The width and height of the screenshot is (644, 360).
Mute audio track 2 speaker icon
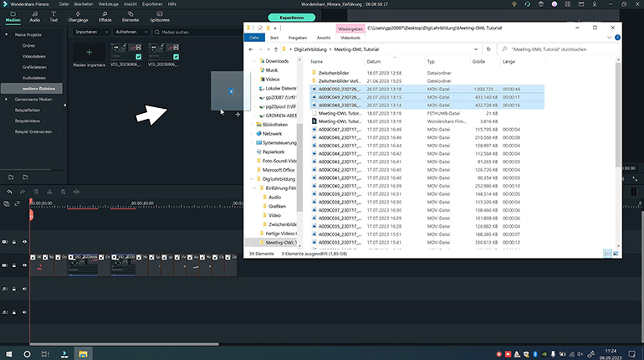click(24, 312)
